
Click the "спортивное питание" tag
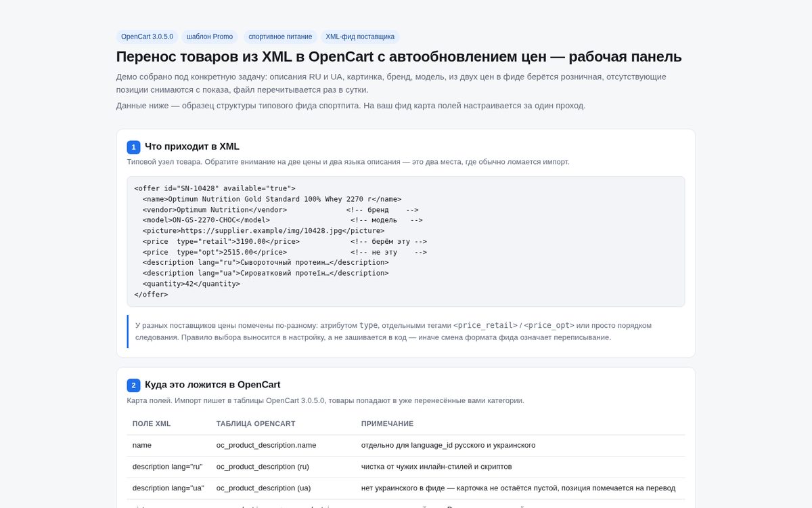point(280,37)
